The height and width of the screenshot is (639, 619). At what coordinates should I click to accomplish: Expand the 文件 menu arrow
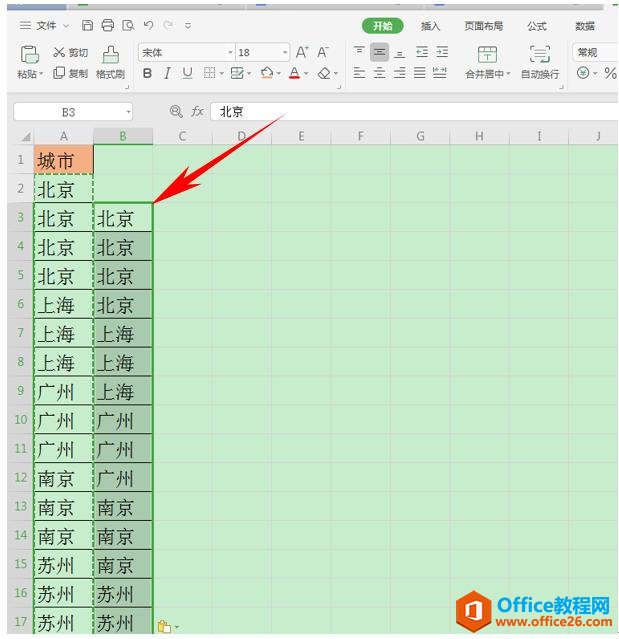66,26
